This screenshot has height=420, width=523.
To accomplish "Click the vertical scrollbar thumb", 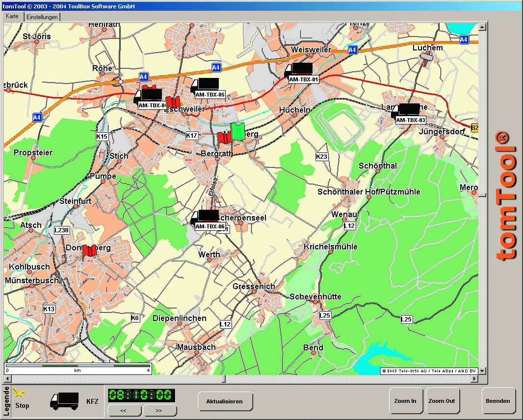I will click(482, 195).
